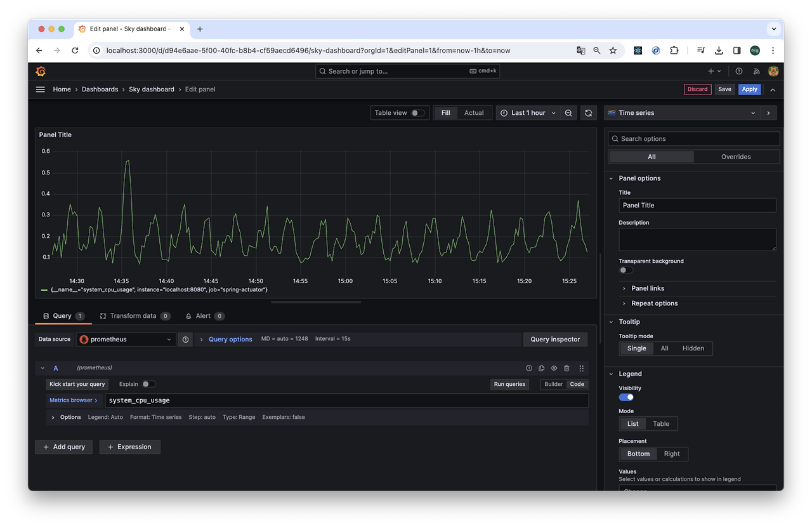
Task: Open the news RSS feed icon
Action: click(x=756, y=71)
